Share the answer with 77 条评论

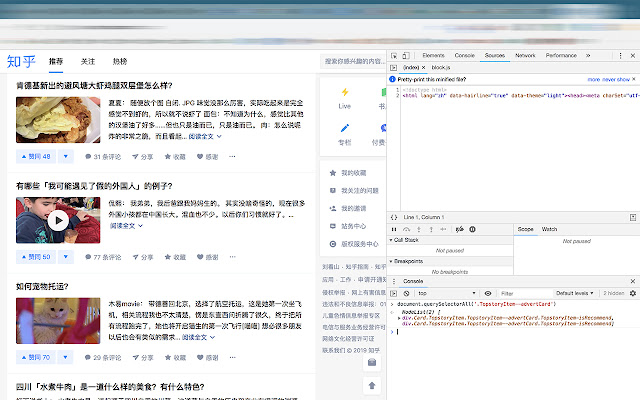pyautogui.click(x=143, y=257)
